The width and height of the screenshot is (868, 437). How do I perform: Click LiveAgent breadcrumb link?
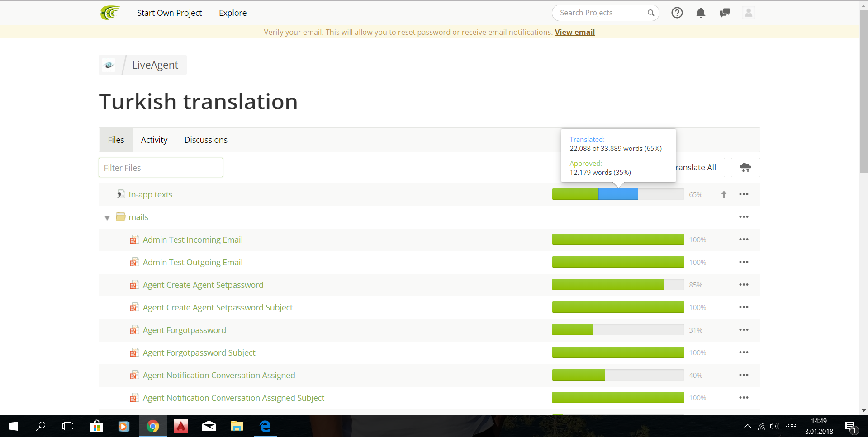tap(155, 65)
